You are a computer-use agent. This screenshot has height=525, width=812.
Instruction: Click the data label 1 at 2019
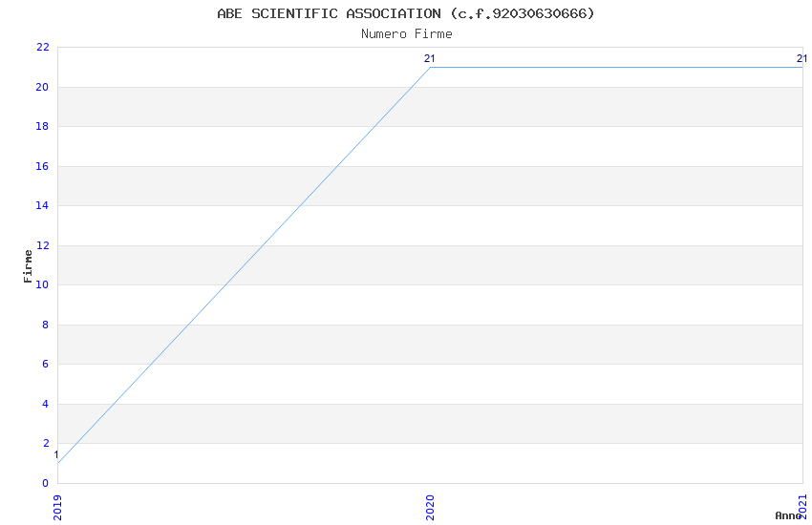click(56, 454)
